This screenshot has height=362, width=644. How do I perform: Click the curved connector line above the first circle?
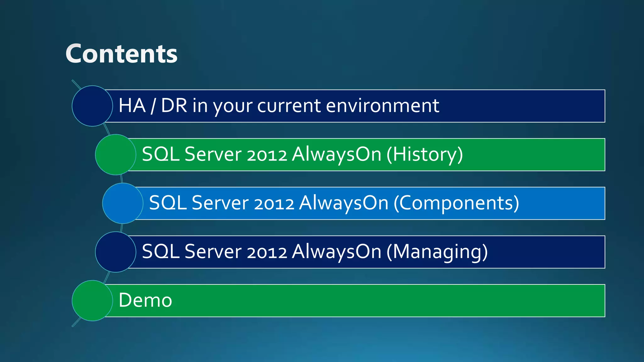pyautogui.click(x=76, y=84)
